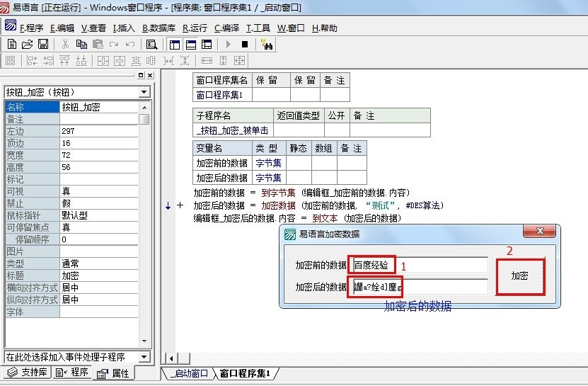Switch to the 支持库 tab

[x=28, y=372]
